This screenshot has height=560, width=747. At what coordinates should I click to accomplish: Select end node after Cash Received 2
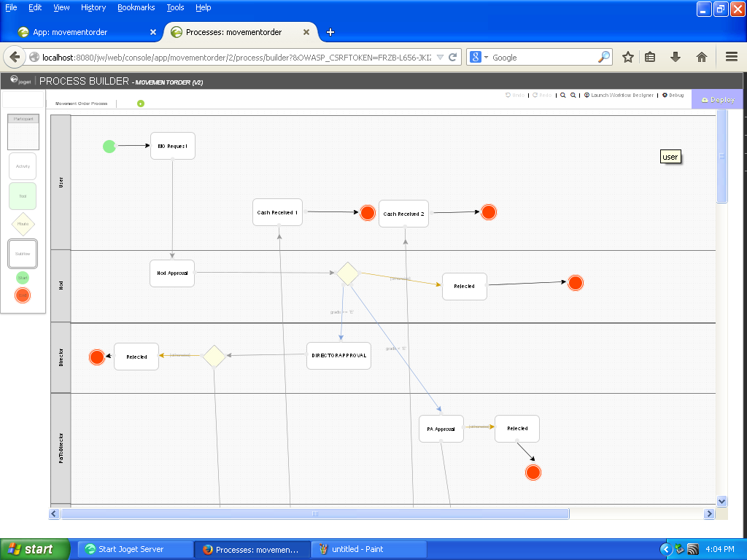click(x=489, y=212)
